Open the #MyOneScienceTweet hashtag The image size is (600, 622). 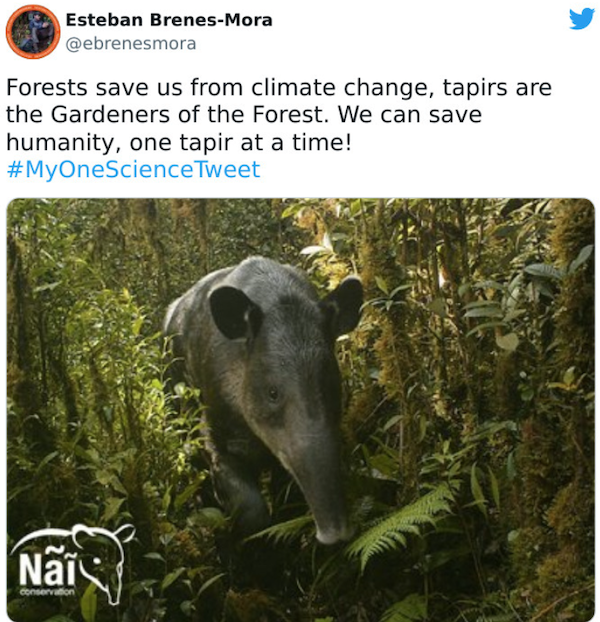[133, 169]
